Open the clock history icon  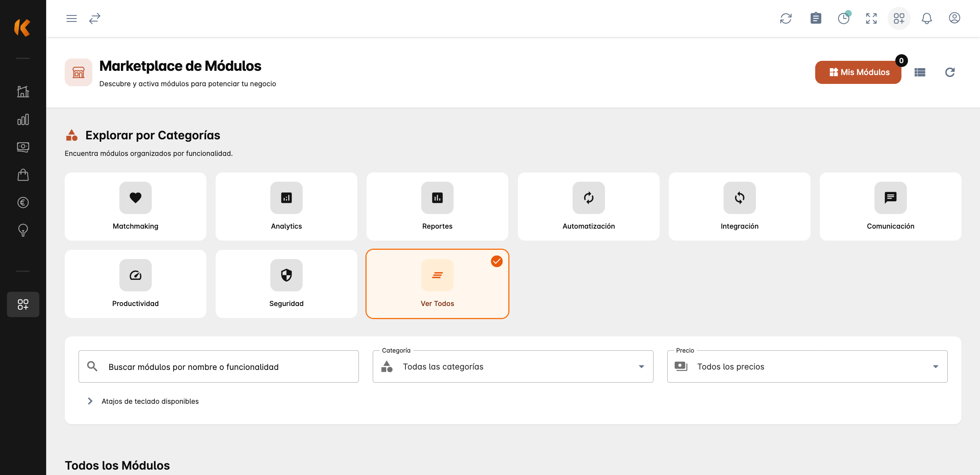844,18
